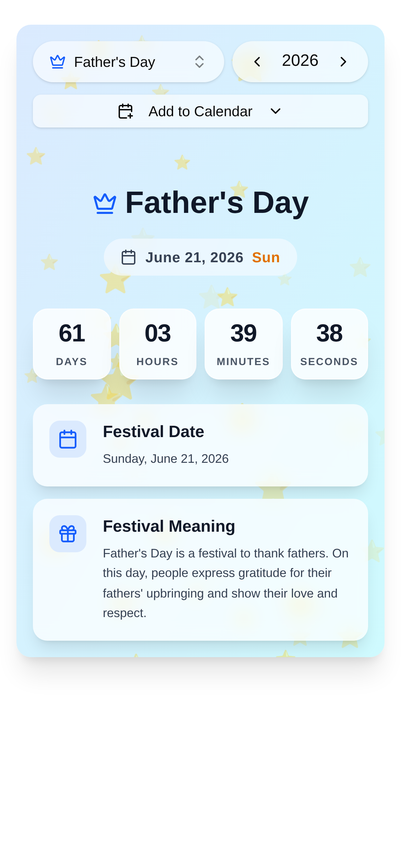Click the calendar-plus icon

pos(125,111)
